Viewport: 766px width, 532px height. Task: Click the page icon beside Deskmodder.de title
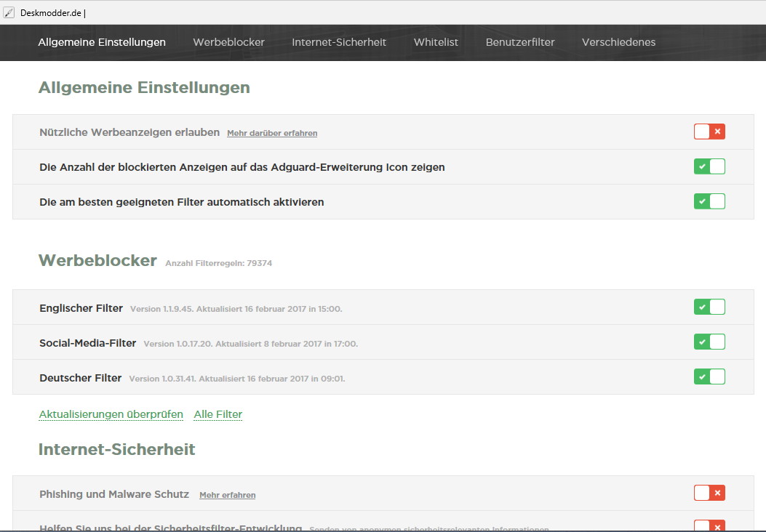click(x=8, y=12)
